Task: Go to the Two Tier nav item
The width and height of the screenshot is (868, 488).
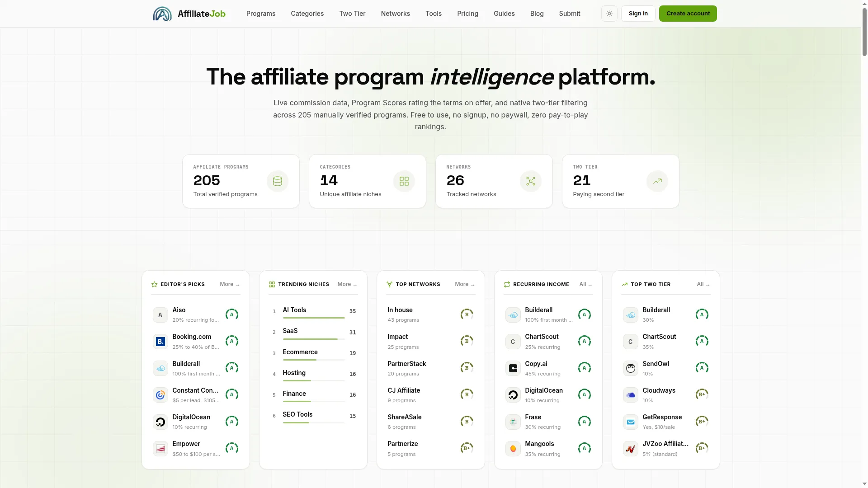Action: (352, 14)
